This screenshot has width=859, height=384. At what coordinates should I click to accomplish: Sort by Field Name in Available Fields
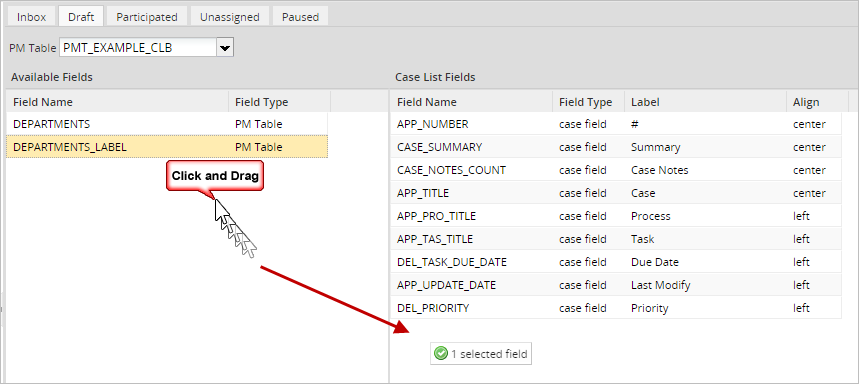coord(118,102)
